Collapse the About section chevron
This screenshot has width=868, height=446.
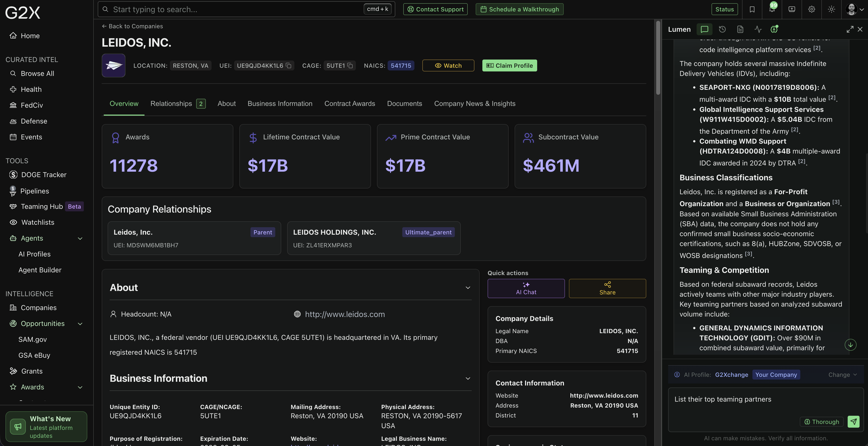[x=468, y=287]
